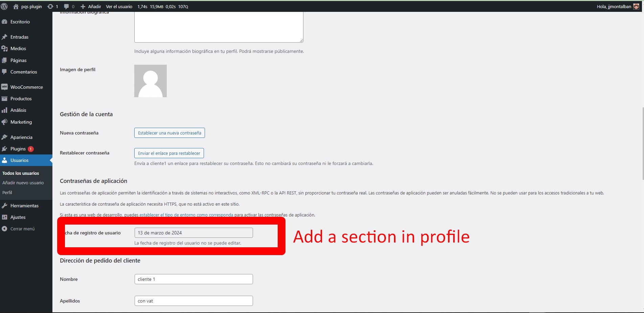Click the default profile avatar image
644x313 pixels.
pos(151,81)
